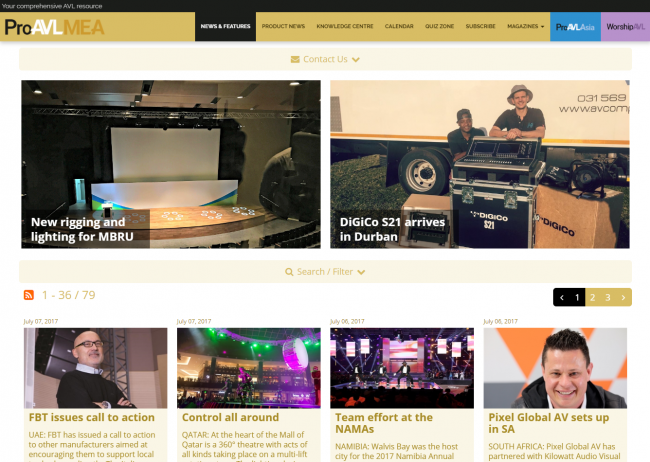This screenshot has width=650, height=462.
Task: Click the envelope icon beside Contact Us
Action: pos(295,59)
